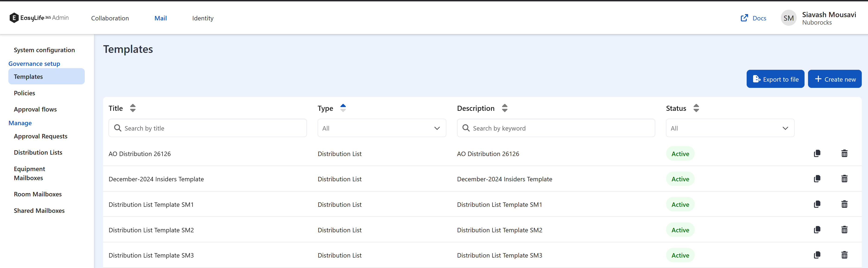
Task: Delete the AO Distribution 26126 template
Action: 844,153
